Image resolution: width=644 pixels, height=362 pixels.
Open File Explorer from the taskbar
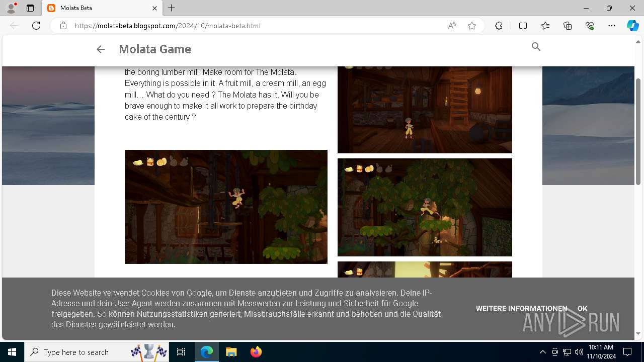231,352
